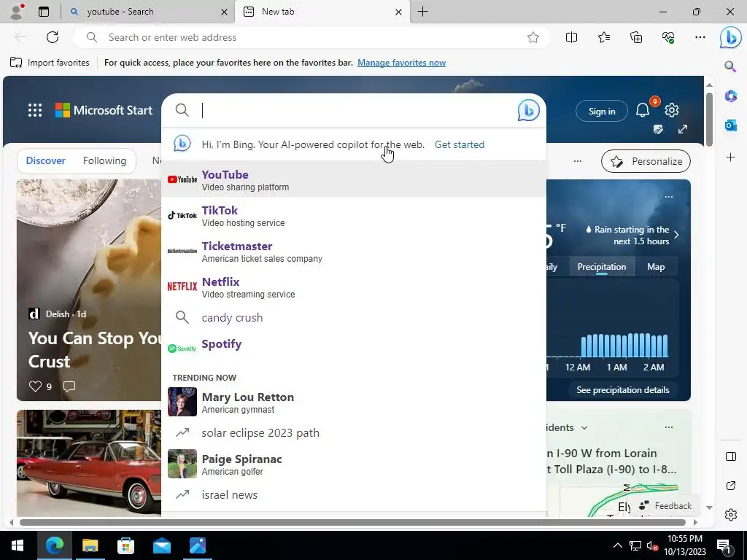747x560 pixels.
Task: Open the Edge profile icon
Action: 18,12
